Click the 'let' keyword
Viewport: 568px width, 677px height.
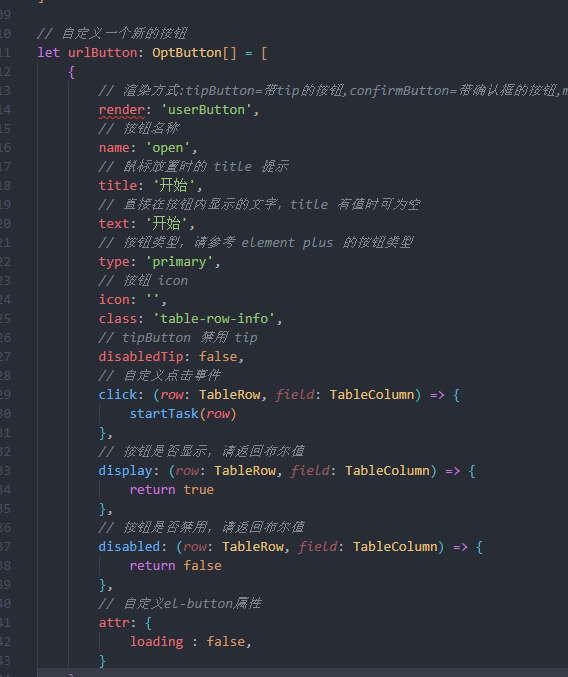48,53
